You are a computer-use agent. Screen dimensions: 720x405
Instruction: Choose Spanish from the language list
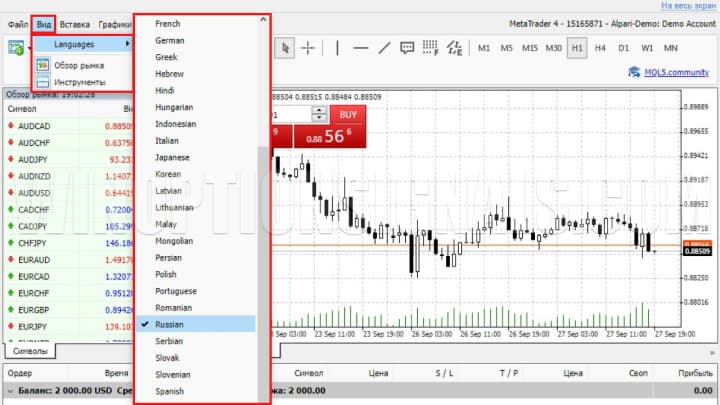click(x=169, y=391)
